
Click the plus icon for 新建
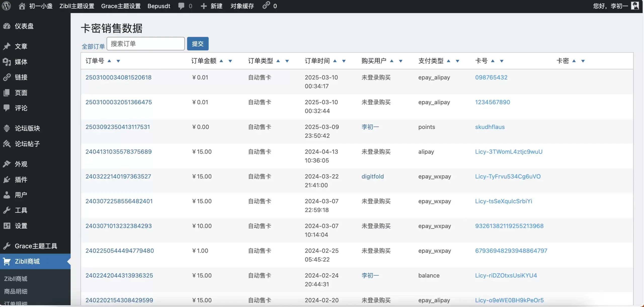pos(204,6)
